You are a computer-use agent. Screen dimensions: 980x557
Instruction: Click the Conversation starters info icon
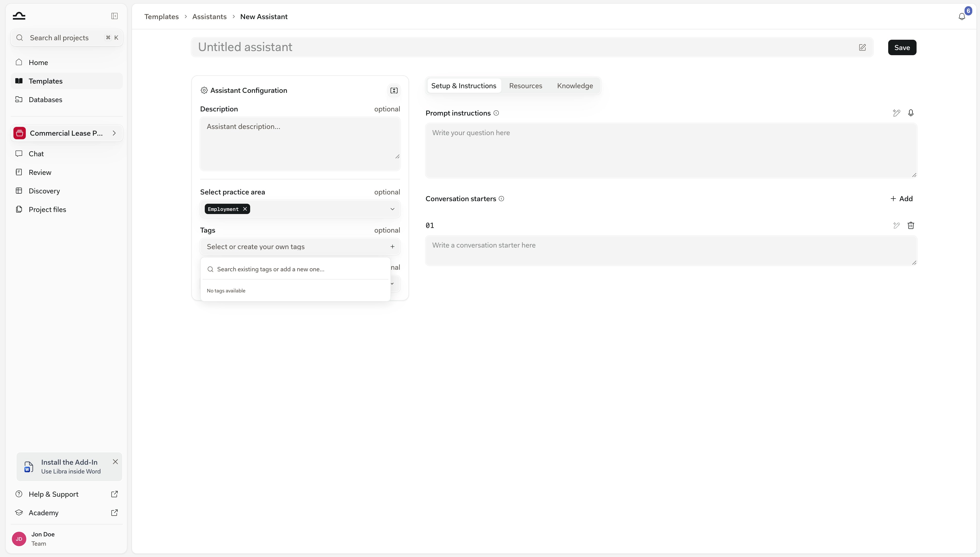click(x=501, y=199)
